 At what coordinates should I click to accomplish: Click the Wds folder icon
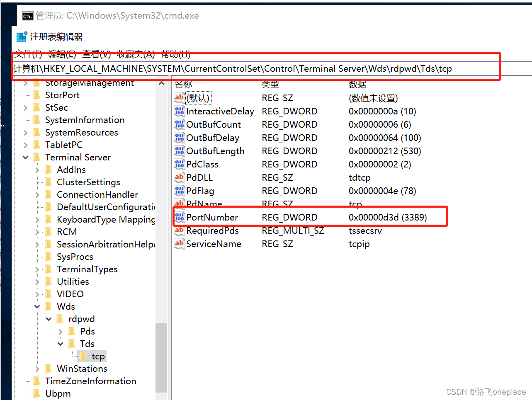(49, 306)
